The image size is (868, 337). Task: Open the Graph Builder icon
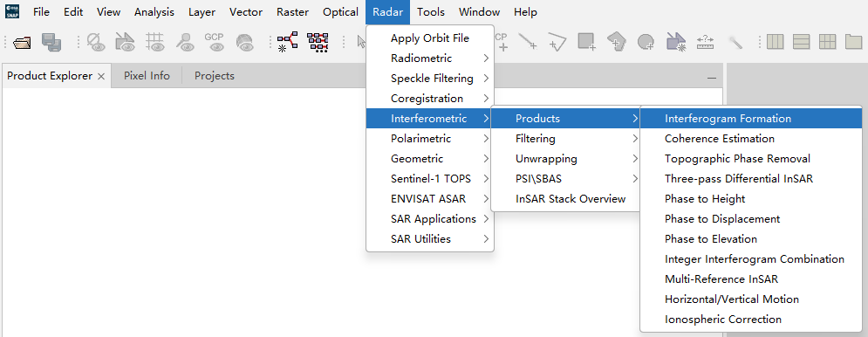[288, 42]
